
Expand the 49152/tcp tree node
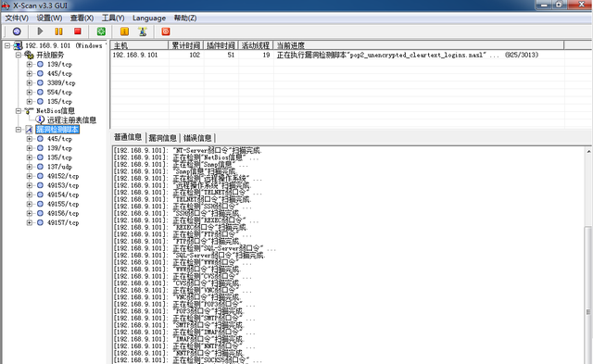(29, 176)
